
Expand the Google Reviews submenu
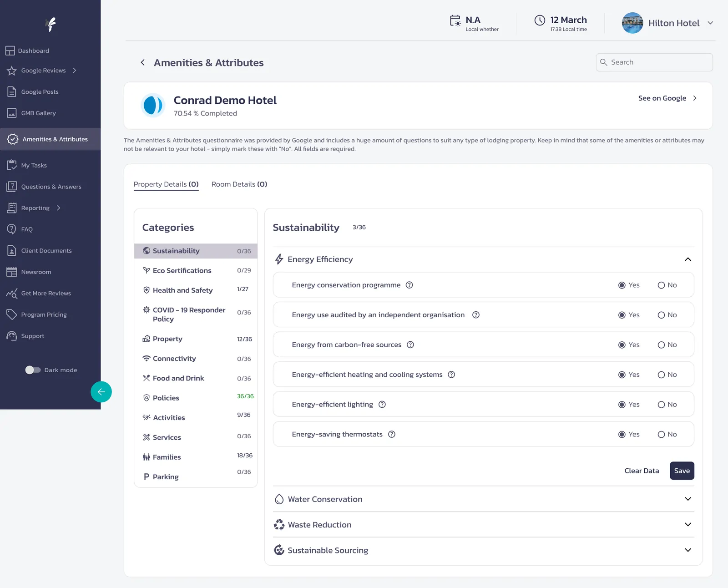75,70
